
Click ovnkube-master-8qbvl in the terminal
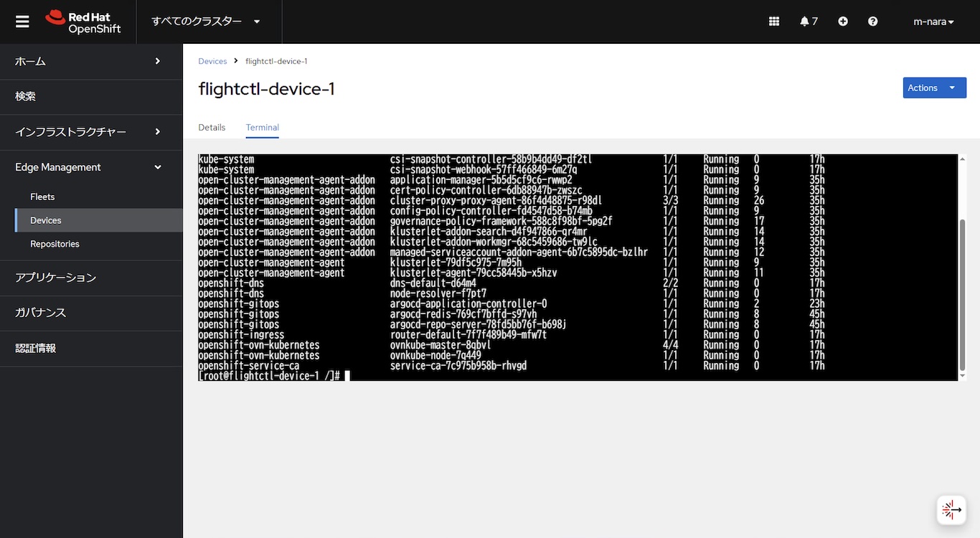tap(440, 345)
